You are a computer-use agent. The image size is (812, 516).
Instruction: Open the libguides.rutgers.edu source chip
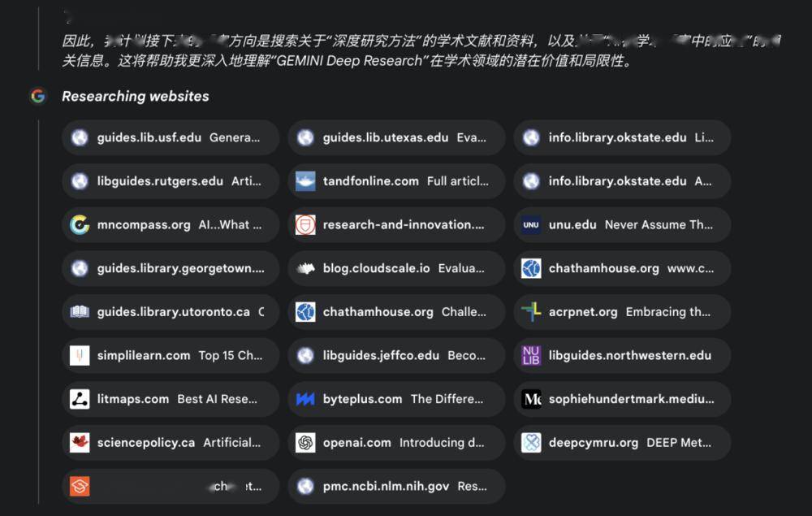171,181
